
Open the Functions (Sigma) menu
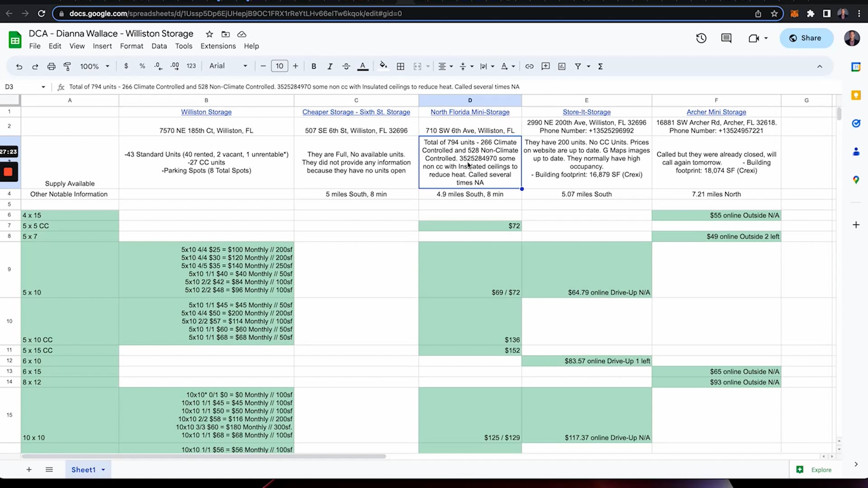click(x=600, y=66)
